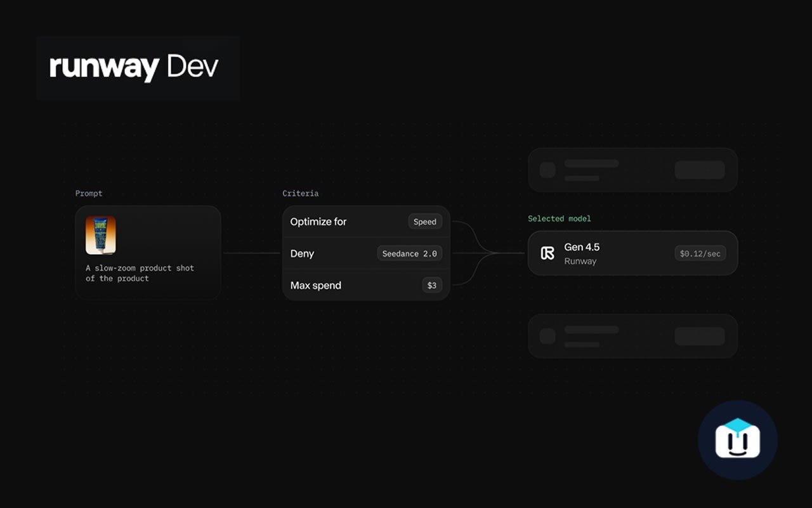Click the Selected model label
The height and width of the screenshot is (508, 812).
click(560, 218)
